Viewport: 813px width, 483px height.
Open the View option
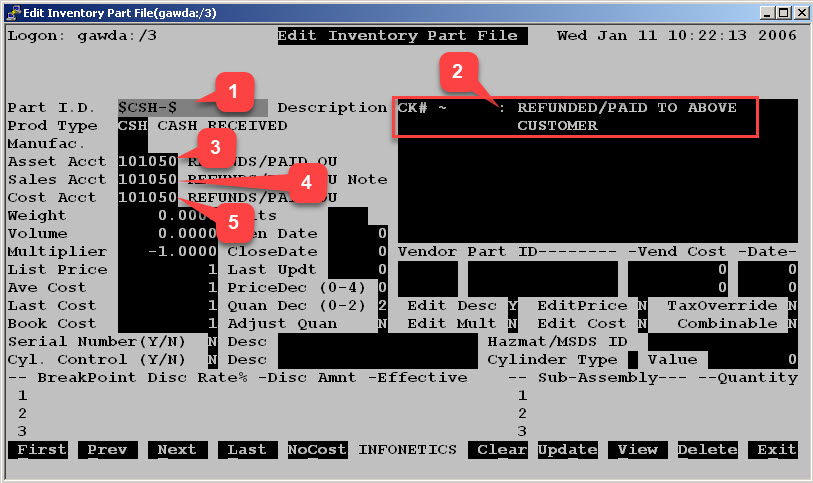pos(637,450)
